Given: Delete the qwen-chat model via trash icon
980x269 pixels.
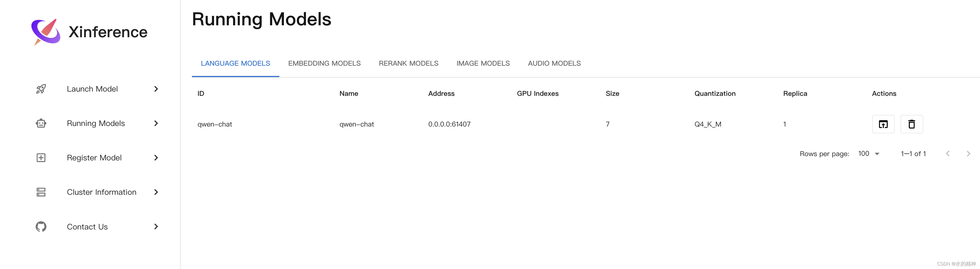Looking at the screenshot, I should click(912, 124).
